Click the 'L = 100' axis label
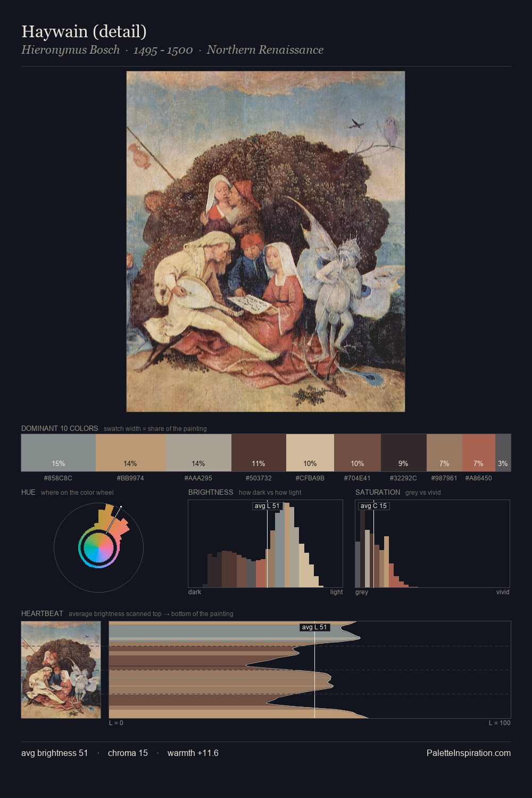This screenshot has height=798, width=532. [500, 723]
